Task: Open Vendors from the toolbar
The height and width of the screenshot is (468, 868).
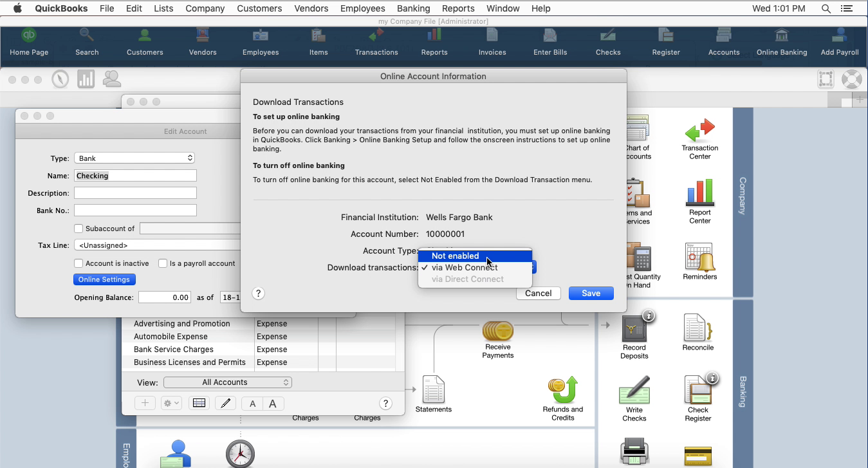Action: coord(203,42)
